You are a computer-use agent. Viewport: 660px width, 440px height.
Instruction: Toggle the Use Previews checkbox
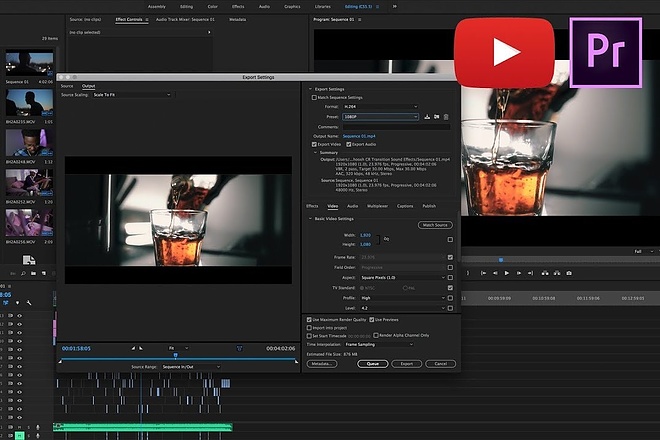[372, 320]
